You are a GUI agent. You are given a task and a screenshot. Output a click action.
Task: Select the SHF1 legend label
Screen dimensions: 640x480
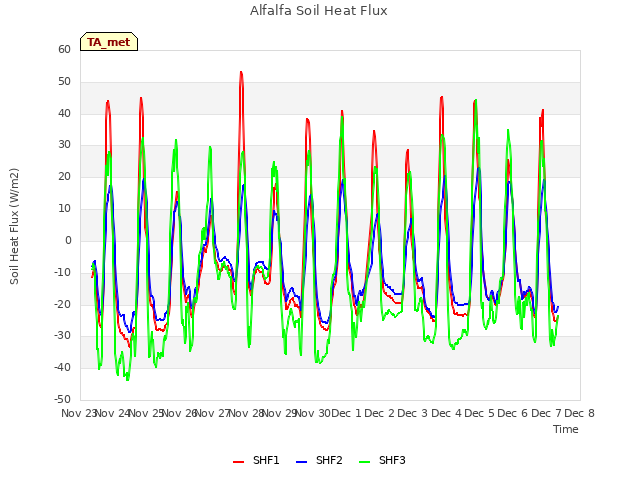click(266, 460)
